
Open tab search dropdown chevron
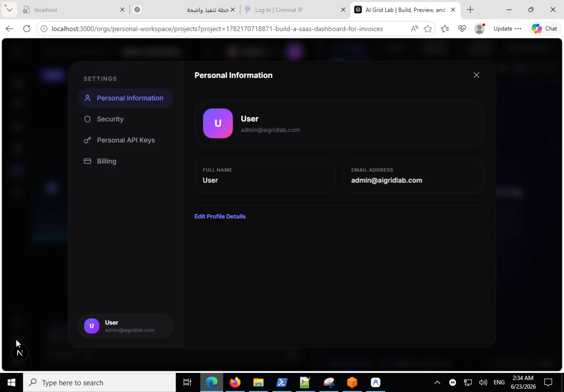click(x=9, y=10)
